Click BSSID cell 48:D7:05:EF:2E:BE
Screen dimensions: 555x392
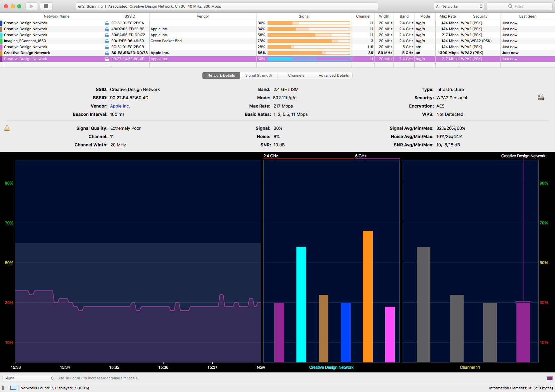(x=128, y=29)
